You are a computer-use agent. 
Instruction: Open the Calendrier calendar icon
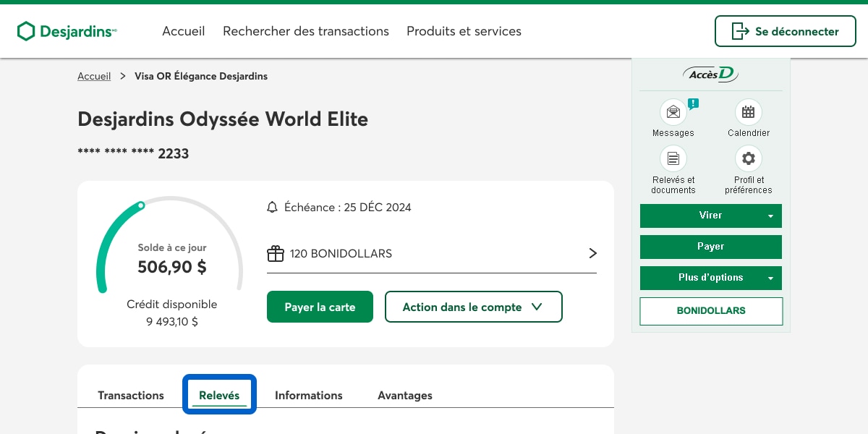748,112
